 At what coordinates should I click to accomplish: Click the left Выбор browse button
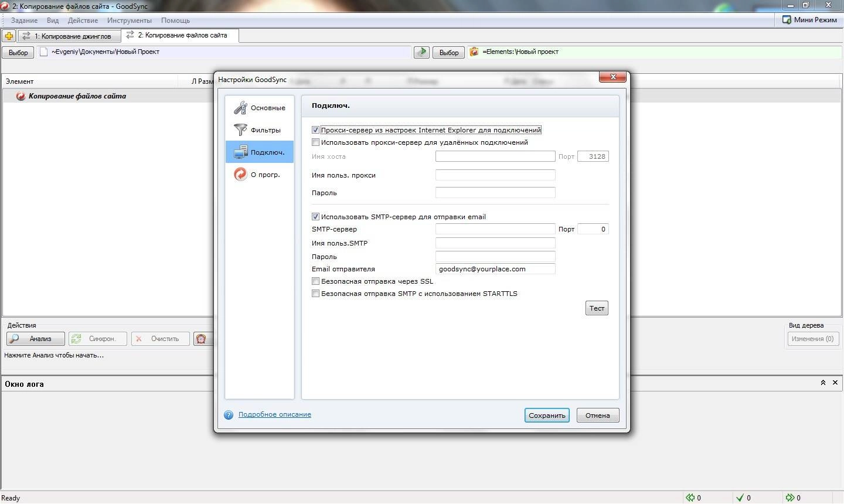(x=18, y=52)
